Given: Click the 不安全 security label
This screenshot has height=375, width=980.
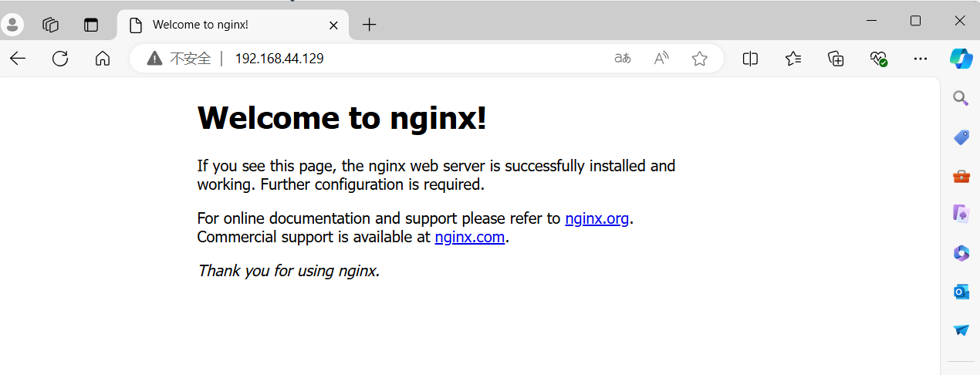Looking at the screenshot, I should click(x=191, y=59).
